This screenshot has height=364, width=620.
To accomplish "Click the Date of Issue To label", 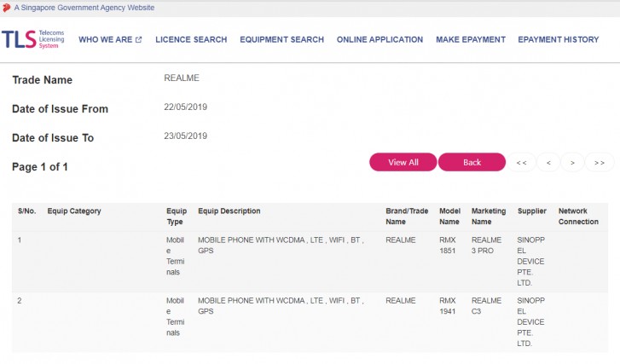I will pyautogui.click(x=53, y=138).
